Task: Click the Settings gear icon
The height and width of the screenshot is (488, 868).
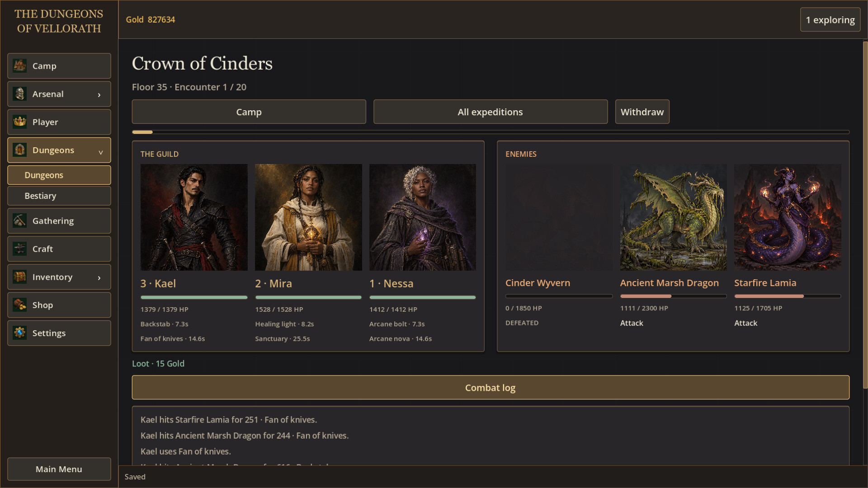Action: click(x=19, y=333)
